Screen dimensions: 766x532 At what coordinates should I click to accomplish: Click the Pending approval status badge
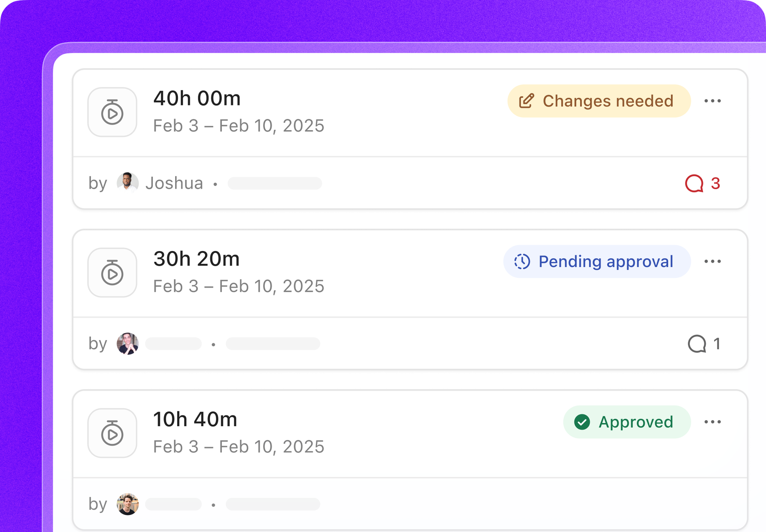597,261
